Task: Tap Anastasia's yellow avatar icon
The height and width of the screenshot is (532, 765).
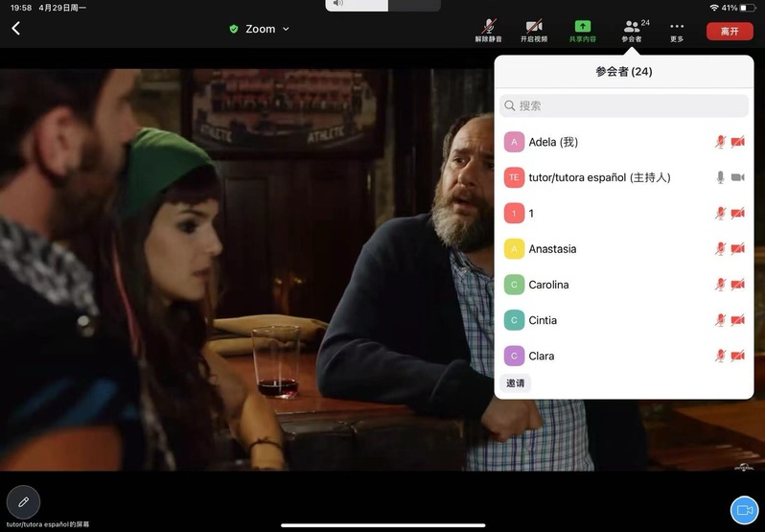Action: tap(514, 248)
